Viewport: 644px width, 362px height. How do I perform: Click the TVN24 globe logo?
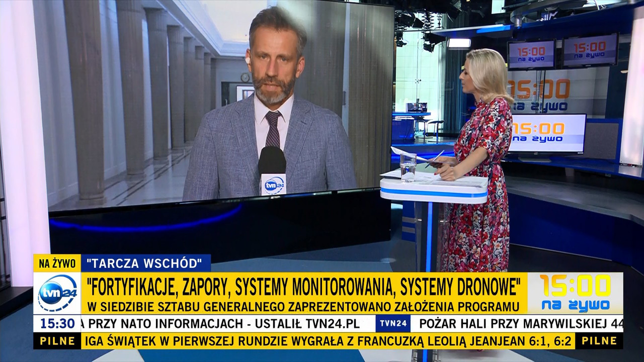click(x=57, y=293)
